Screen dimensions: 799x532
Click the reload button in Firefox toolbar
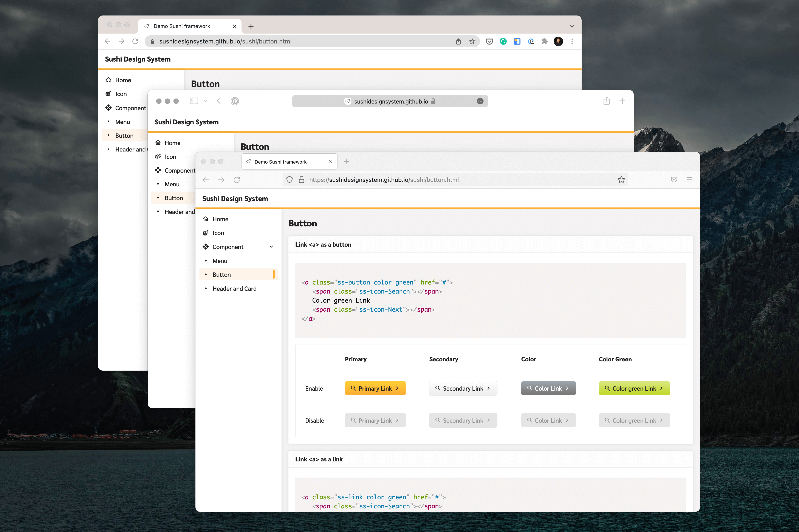click(236, 179)
